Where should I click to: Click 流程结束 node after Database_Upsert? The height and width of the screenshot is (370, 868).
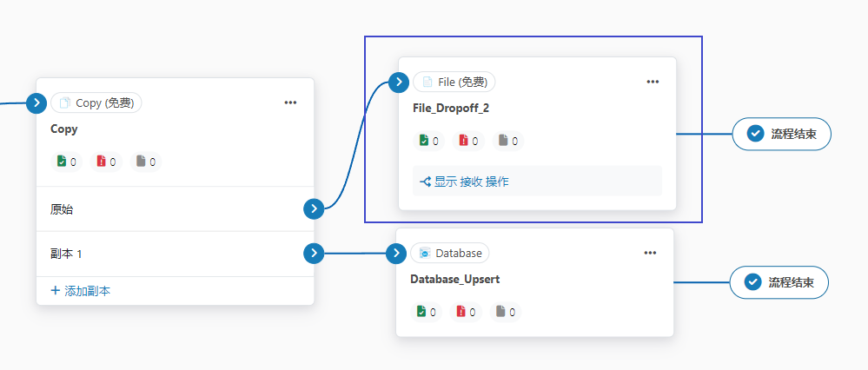pos(779,282)
